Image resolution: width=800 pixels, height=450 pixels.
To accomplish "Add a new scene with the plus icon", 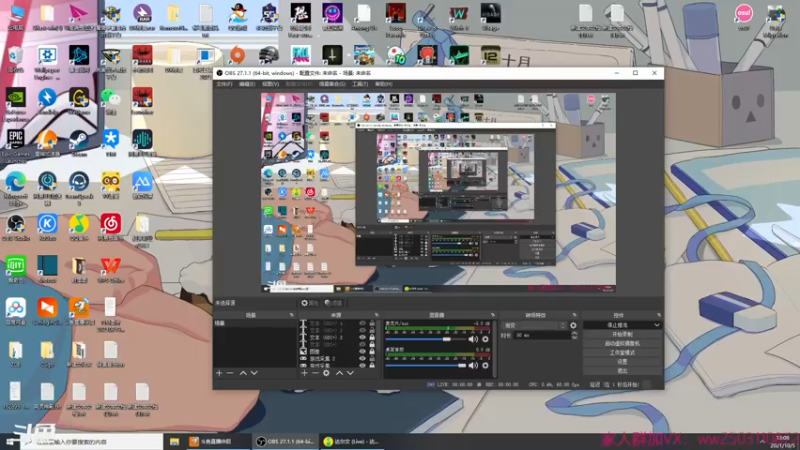I will pos(219,373).
